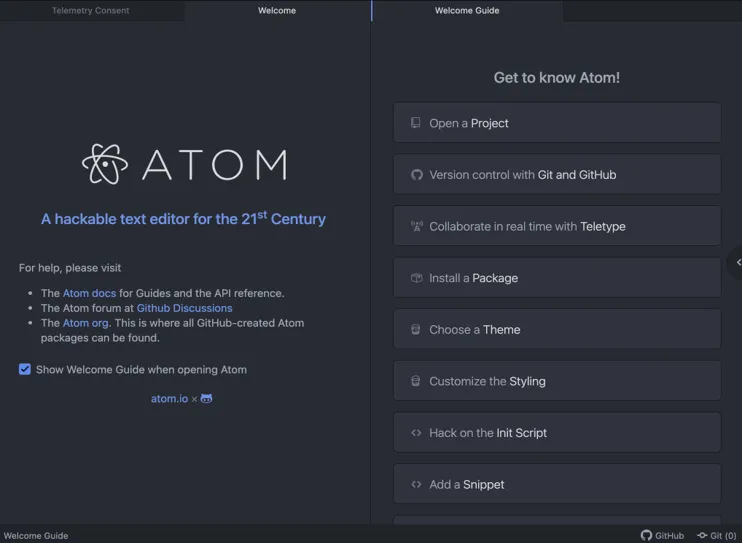Click the GitHub mark icon in the status bar
The image size is (742, 543).
[x=646, y=535]
